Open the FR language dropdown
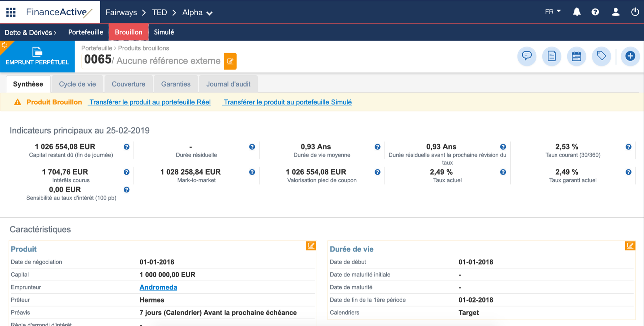The image size is (644, 326). pos(552,11)
